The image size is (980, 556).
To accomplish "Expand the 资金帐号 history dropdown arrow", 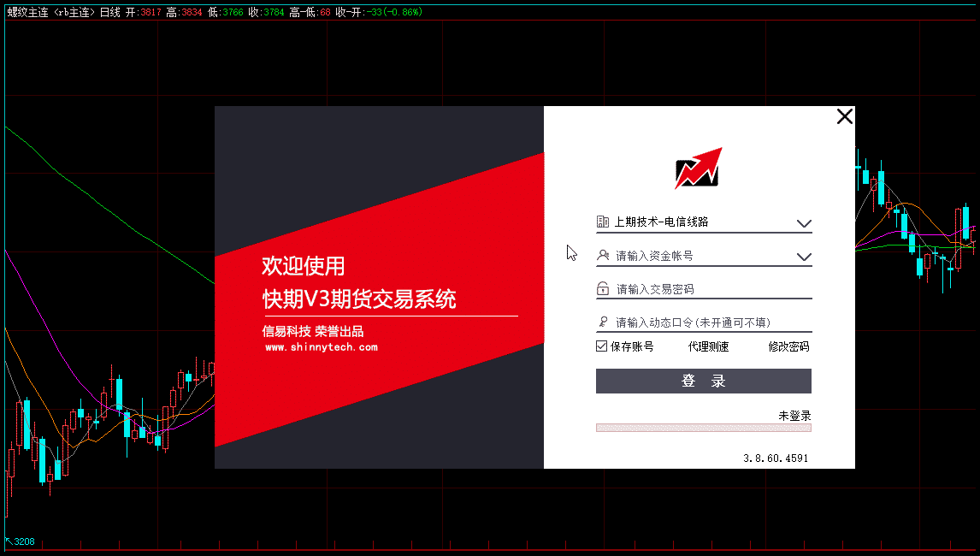I will coord(803,257).
